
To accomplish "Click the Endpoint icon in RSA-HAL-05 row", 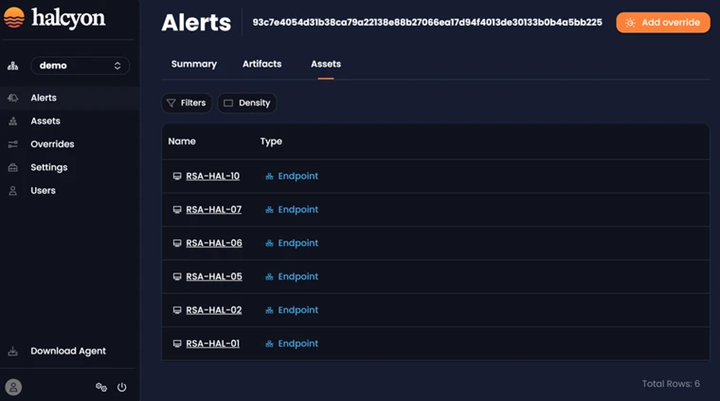I will (269, 277).
